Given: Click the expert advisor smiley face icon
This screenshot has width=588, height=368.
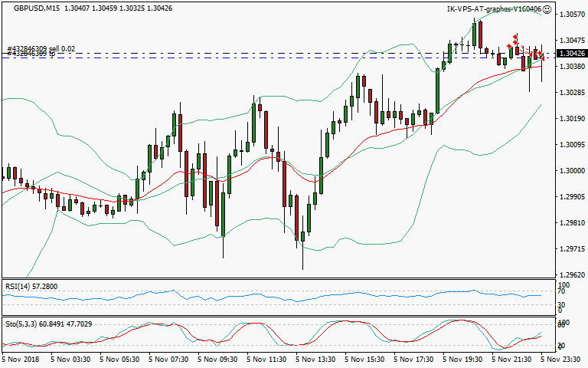Looking at the screenshot, I should coord(547,10).
